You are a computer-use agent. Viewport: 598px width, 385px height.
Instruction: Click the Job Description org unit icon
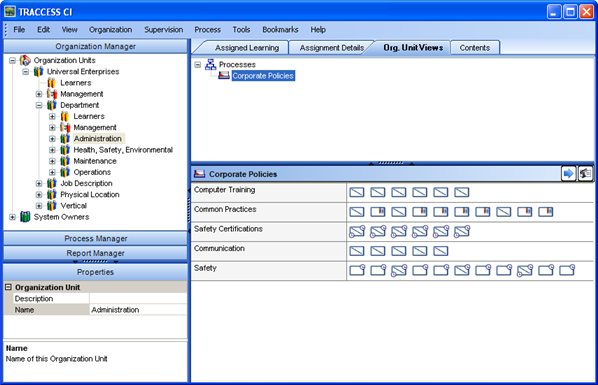[x=52, y=183]
